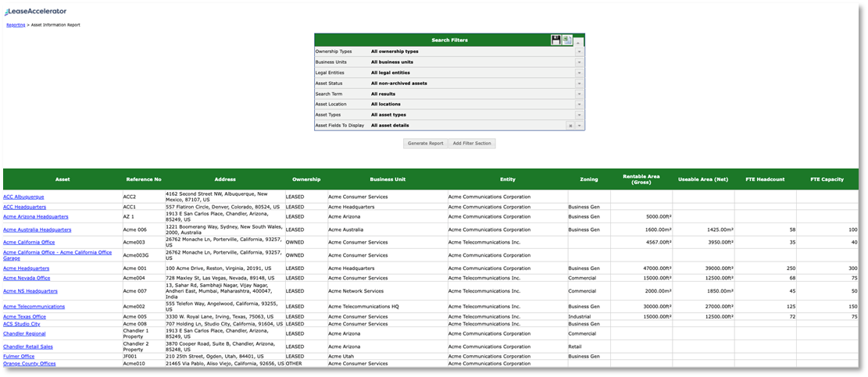
Task: Click the 'Industrial' zoning cell
Action: (x=589, y=317)
